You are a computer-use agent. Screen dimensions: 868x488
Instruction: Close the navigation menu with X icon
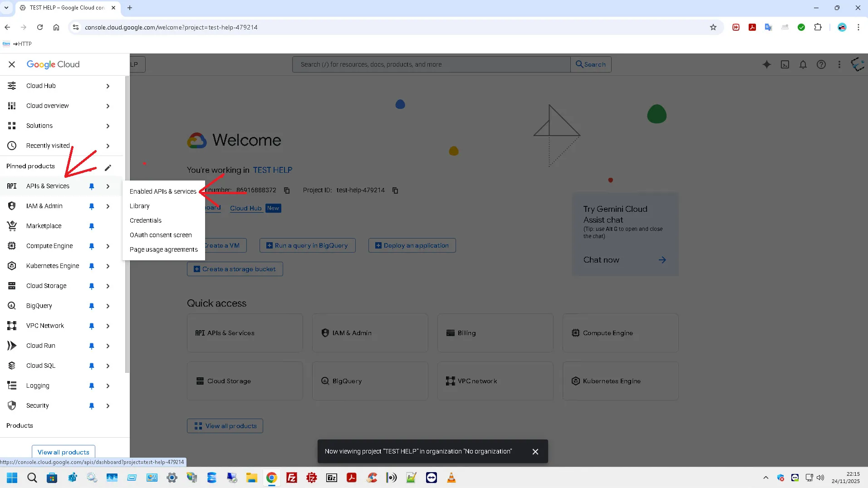point(12,64)
